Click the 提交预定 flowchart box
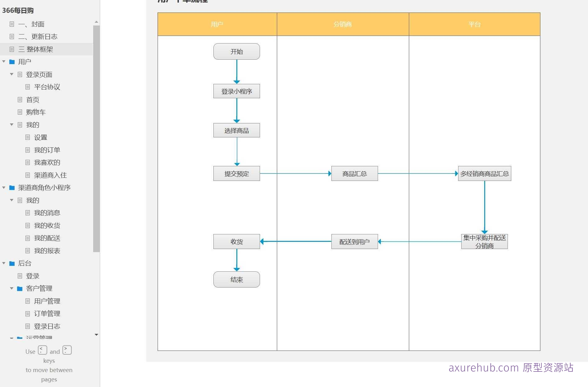 [x=236, y=174]
